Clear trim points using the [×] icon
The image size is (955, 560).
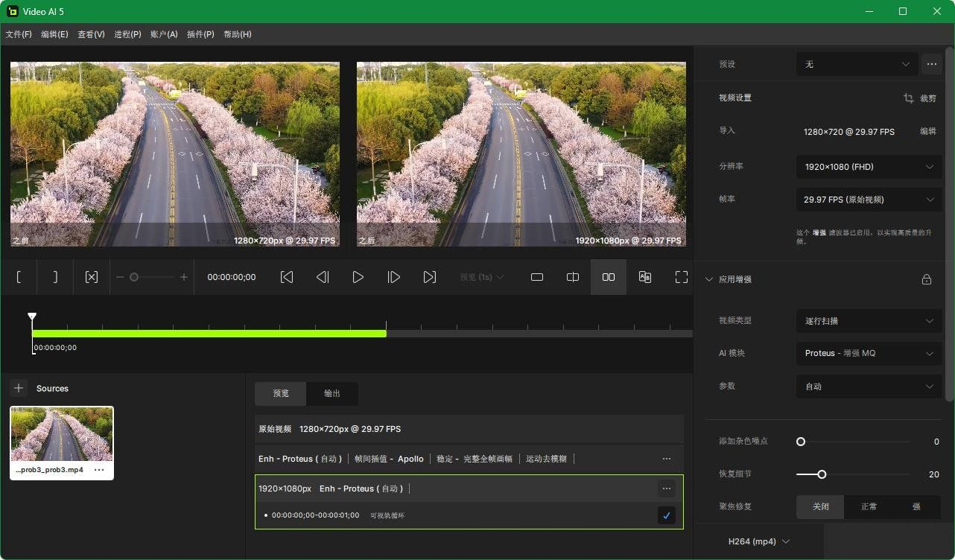[91, 277]
